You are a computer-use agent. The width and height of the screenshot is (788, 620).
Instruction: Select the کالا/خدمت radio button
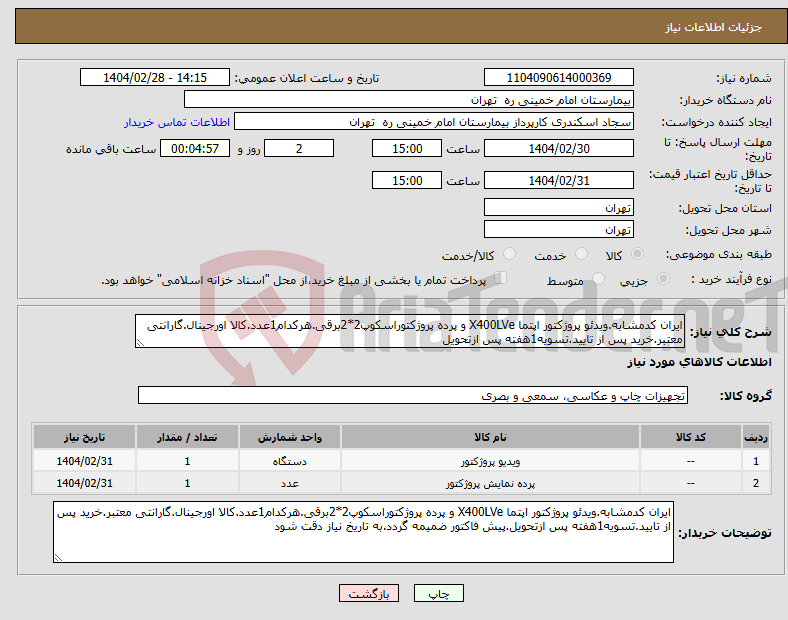tap(510, 254)
